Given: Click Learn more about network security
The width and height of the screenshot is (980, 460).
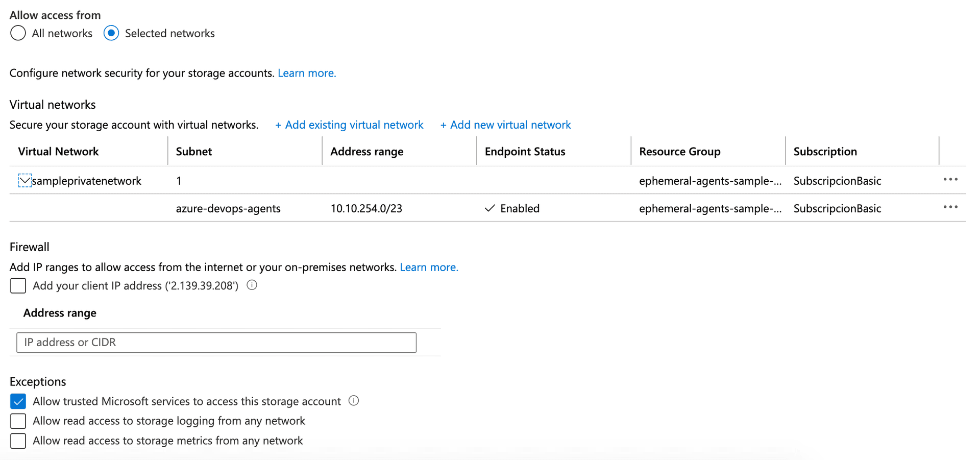Looking at the screenshot, I should tap(306, 72).
